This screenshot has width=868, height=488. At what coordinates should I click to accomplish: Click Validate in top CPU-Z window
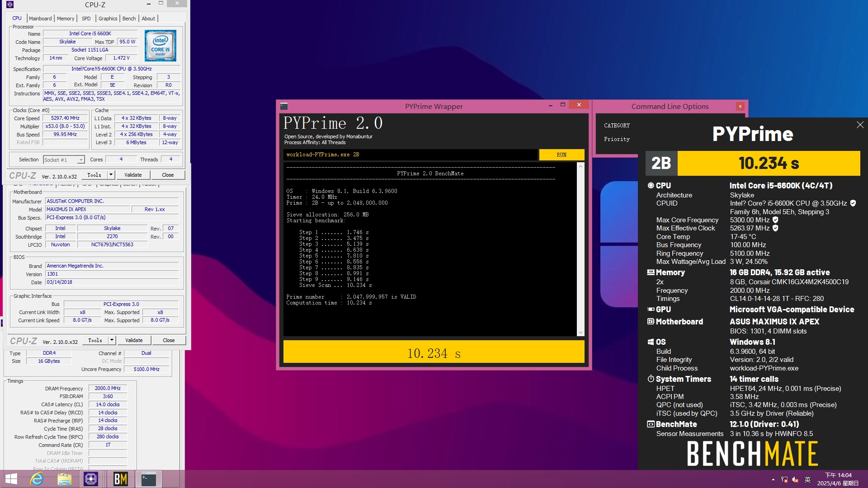133,175
